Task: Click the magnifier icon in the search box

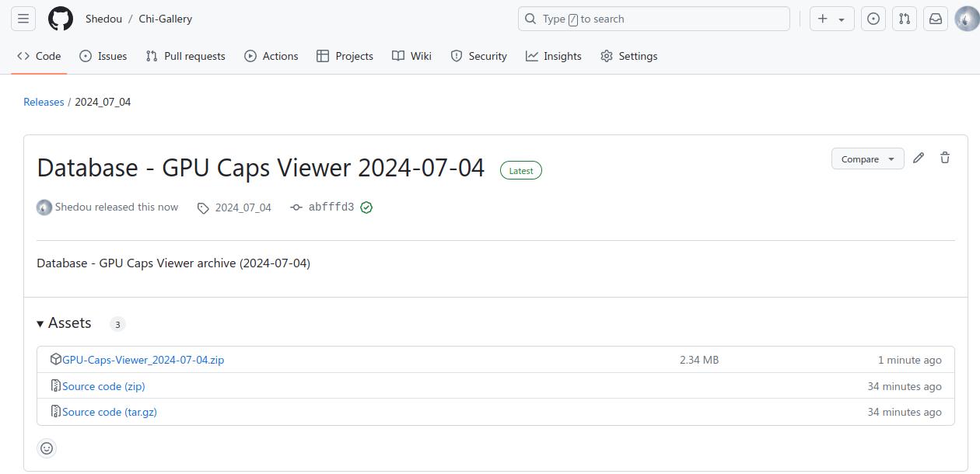Action: click(x=530, y=19)
